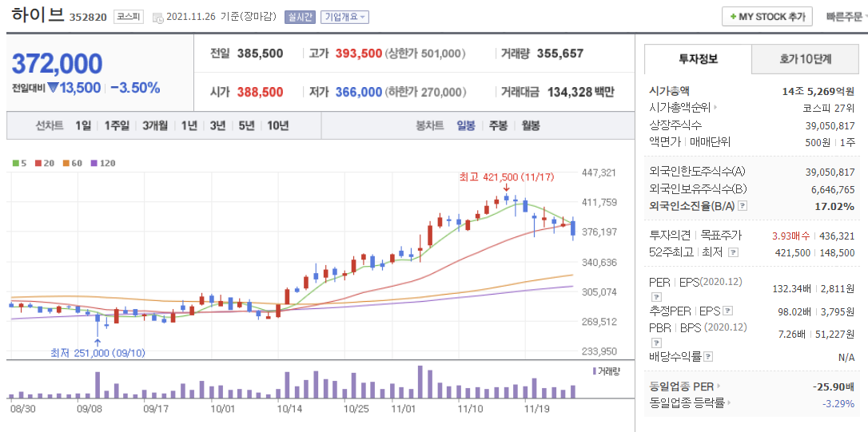Click the 코스피 27위 ranking text
The height and width of the screenshot is (432, 868).
[x=829, y=108]
